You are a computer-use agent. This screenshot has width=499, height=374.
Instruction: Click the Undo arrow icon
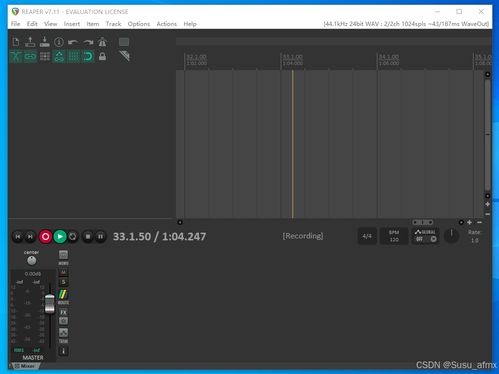pos(73,42)
